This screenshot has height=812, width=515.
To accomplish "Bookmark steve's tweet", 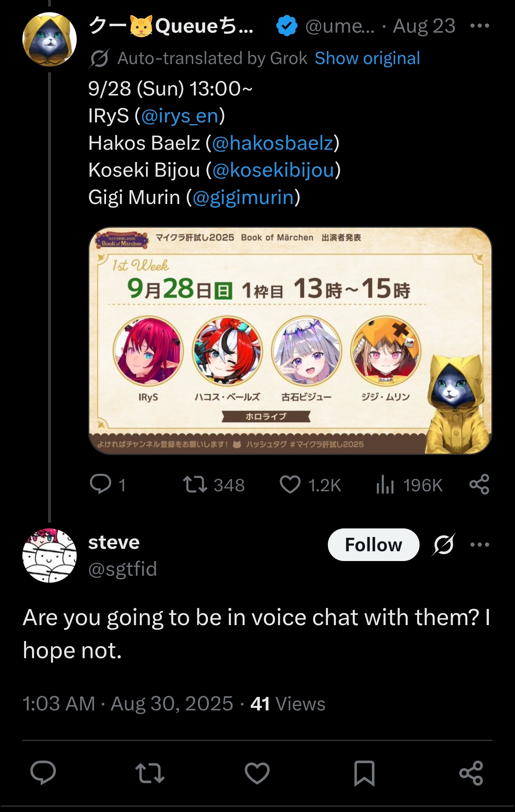I will (x=364, y=773).
